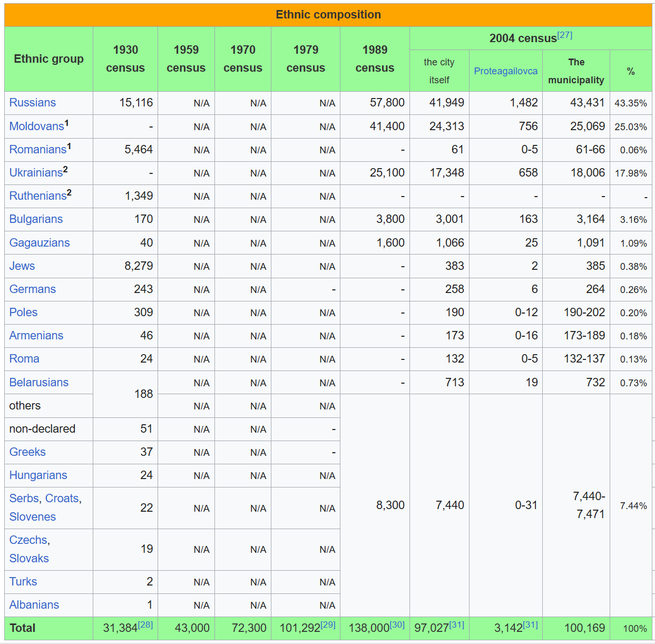The height and width of the screenshot is (644, 655).
Task: Click the Hungarians link
Action: point(38,475)
